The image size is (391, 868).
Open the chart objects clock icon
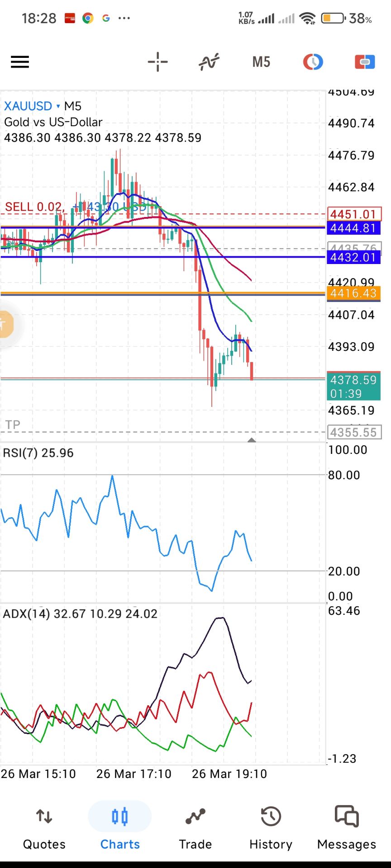[313, 62]
